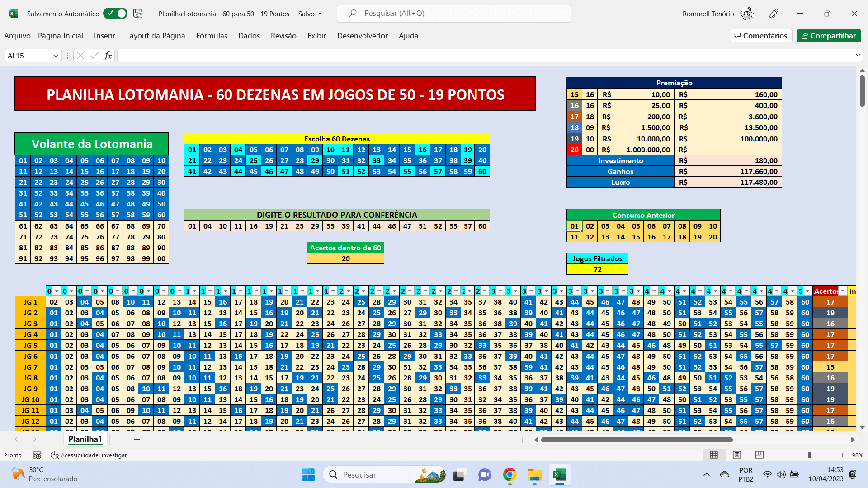This screenshot has width=868, height=488.
Task: Open the Layout da Página tab
Action: 156,36
